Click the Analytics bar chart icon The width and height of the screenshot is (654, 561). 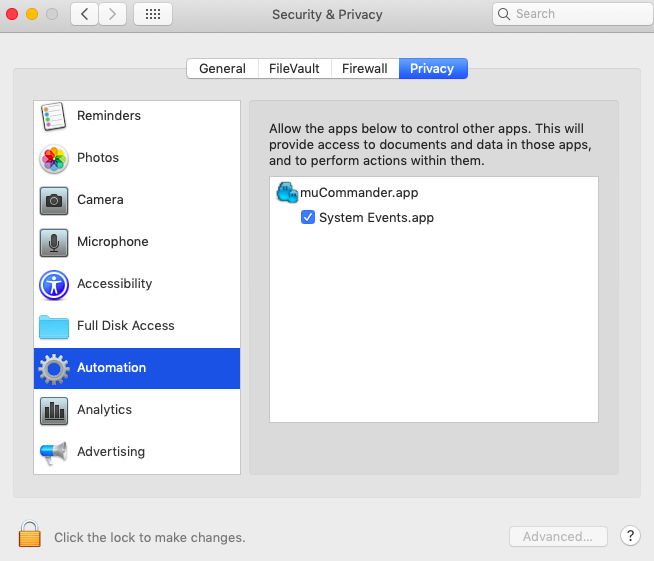(54, 411)
